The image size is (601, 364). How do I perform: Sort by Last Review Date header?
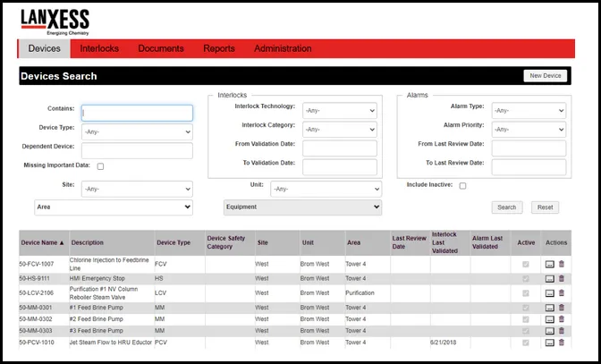(x=410, y=243)
